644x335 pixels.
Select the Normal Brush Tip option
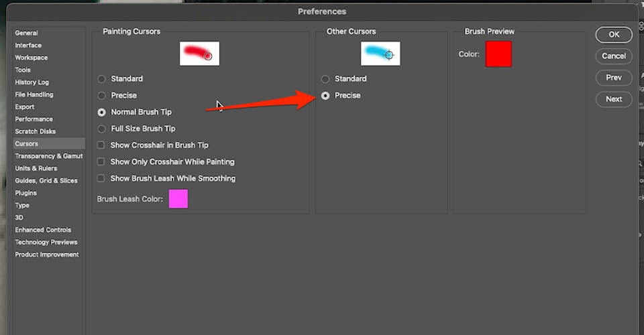pos(101,112)
